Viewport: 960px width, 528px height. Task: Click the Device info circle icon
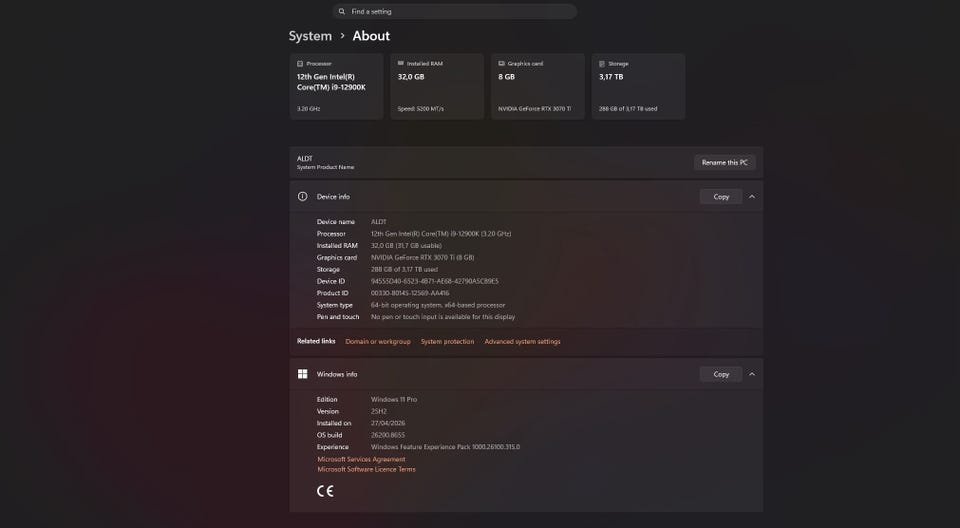302,197
